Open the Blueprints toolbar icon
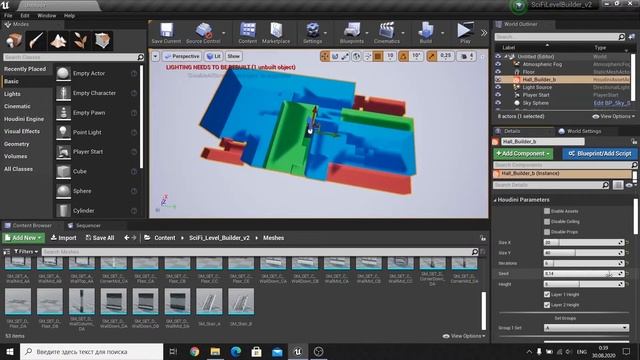Image resolution: width=640 pixels, height=360 pixels. point(351,33)
